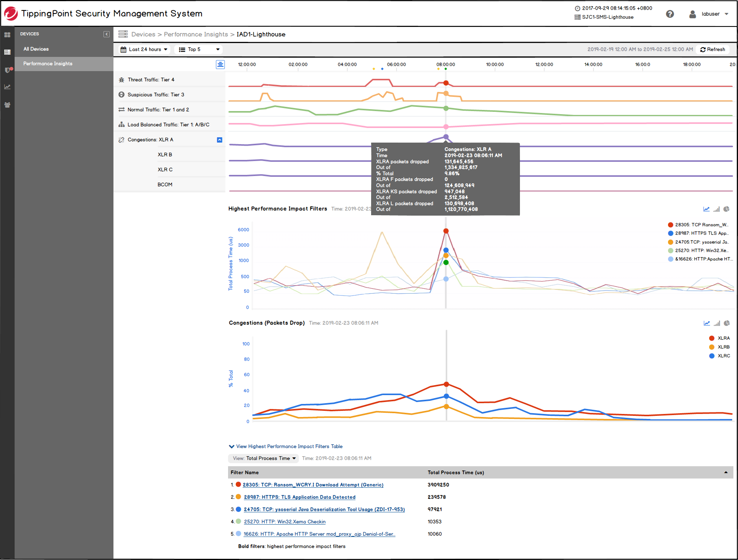Open the users group icon in left rail
This screenshot has width=738, height=560.
pyautogui.click(x=7, y=105)
